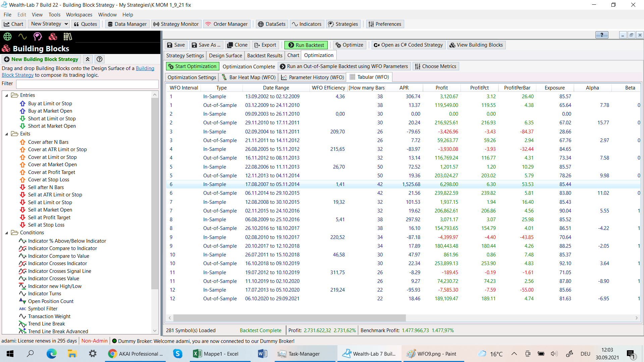The image size is (644, 362).
Task: Click the pink head strategies icon
Action: (x=38, y=37)
